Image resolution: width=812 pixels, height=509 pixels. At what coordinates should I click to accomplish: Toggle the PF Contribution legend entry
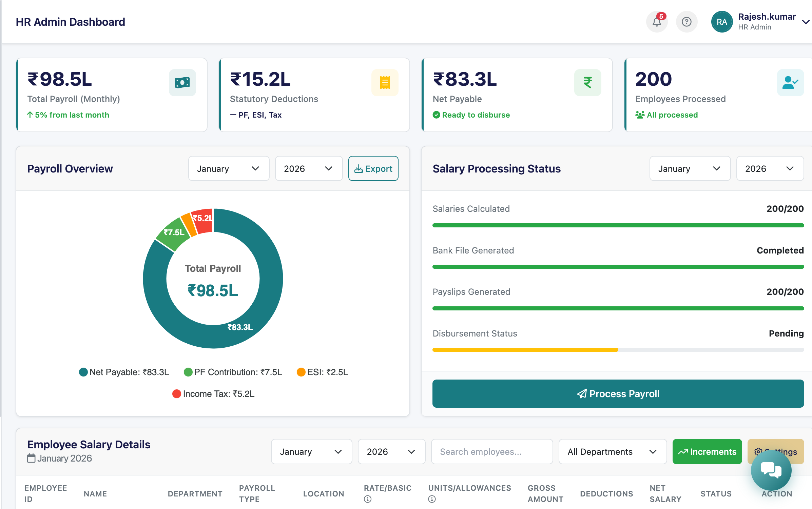233,372
